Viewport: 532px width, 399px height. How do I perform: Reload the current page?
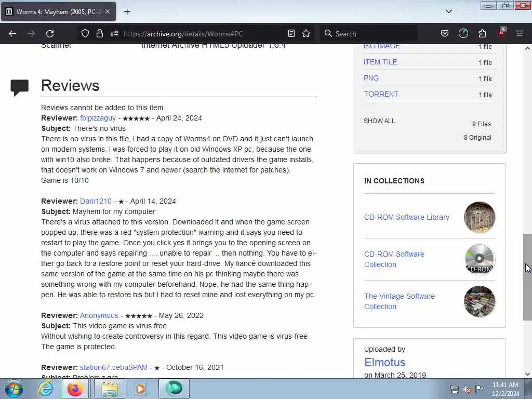(x=50, y=34)
